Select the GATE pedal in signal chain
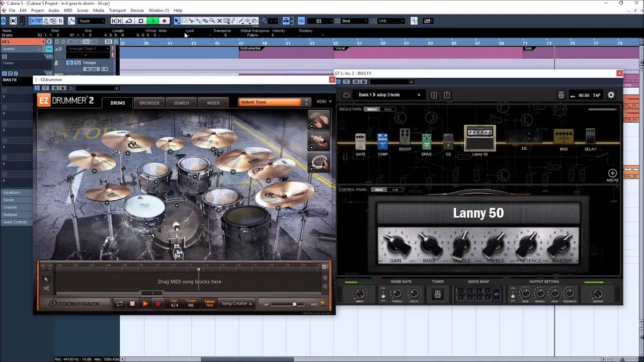 coord(360,142)
